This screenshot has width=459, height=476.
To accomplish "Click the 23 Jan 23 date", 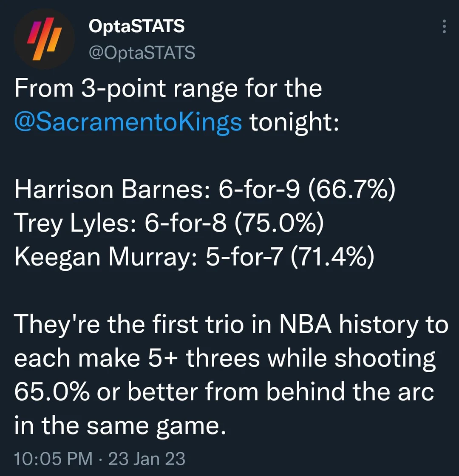I will (x=147, y=459).
